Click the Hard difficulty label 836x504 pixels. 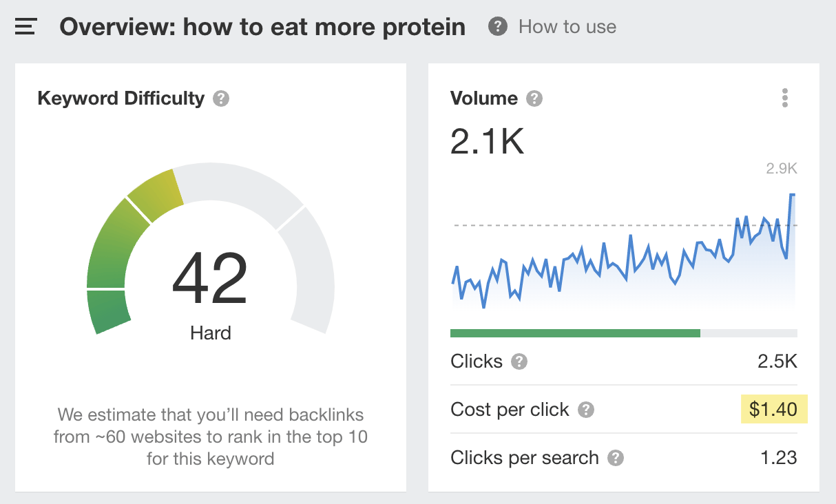(x=210, y=333)
